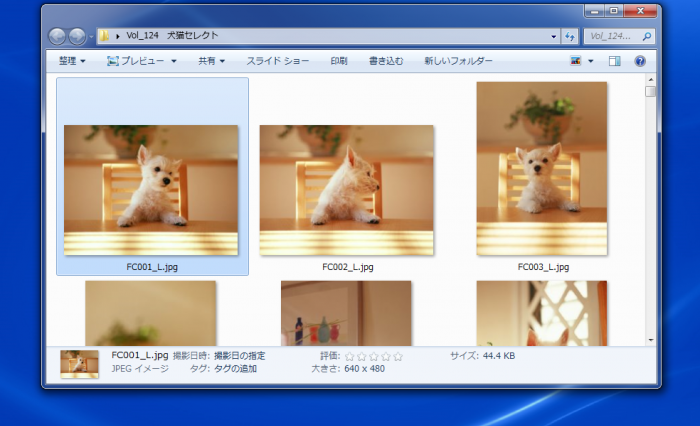Viewport: 700px width, 426px height.
Task: Expand the breadcrumb arrow before Vol_124
Action: click(x=118, y=36)
